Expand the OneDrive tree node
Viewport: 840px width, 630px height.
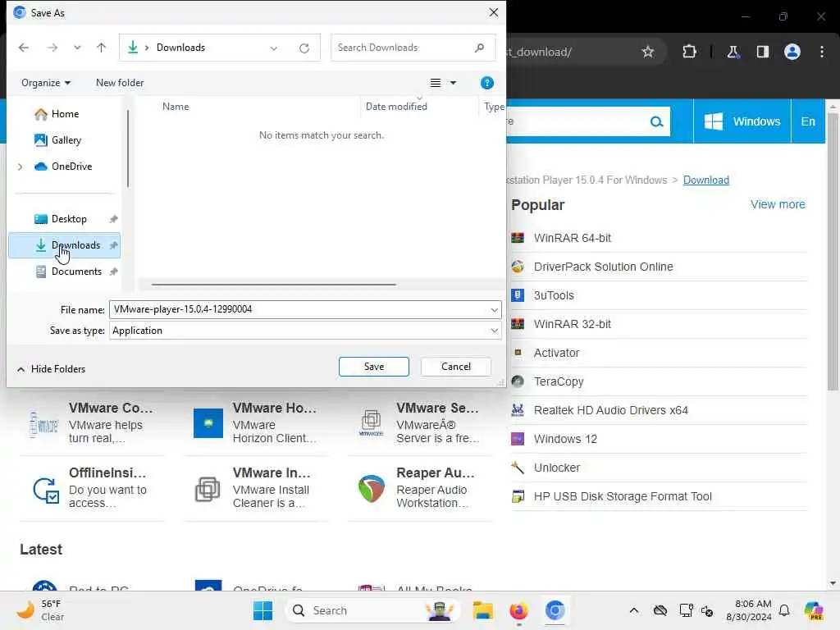(x=21, y=167)
